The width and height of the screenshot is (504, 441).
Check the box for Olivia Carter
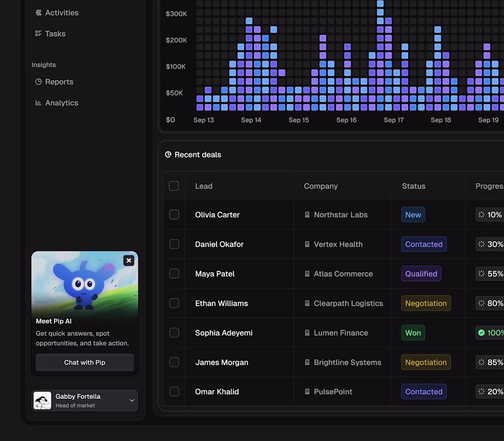pyautogui.click(x=174, y=215)
